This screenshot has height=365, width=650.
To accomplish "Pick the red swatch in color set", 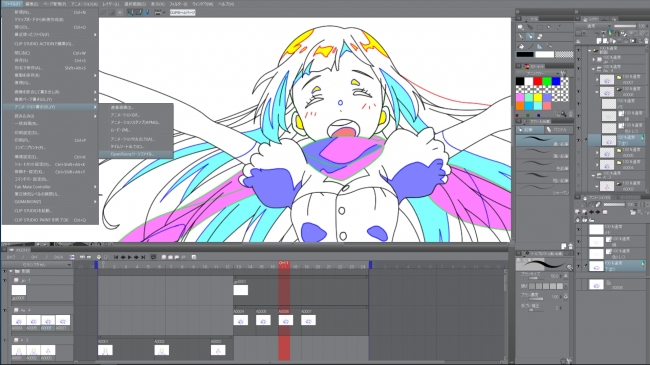I will [x=538, y=81].
